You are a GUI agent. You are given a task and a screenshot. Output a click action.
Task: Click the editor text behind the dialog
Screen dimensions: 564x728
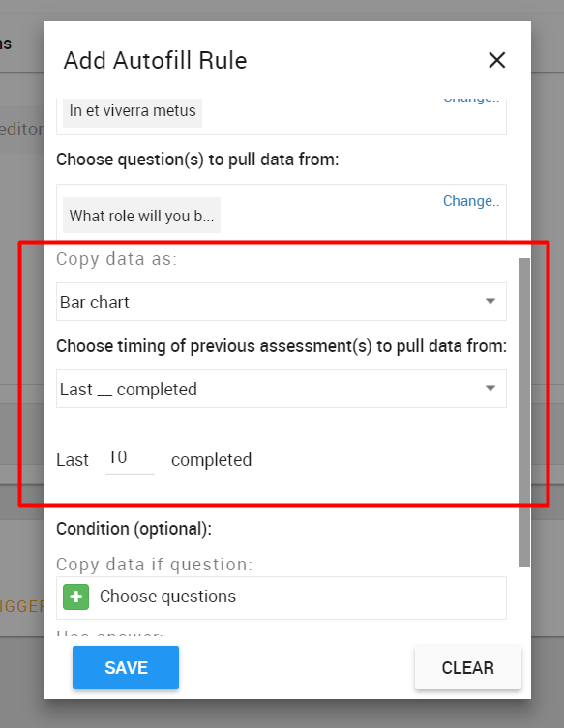point(21,130)
